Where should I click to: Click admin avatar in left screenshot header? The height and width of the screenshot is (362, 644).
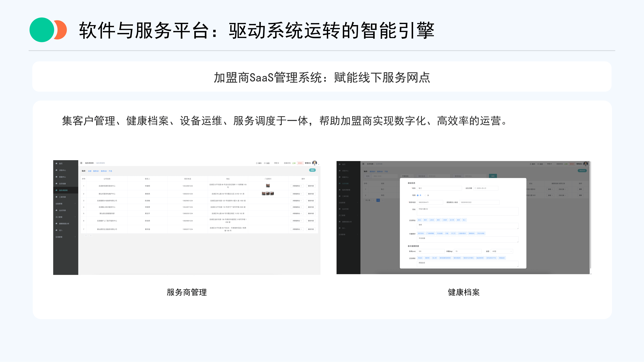[315, 163]
